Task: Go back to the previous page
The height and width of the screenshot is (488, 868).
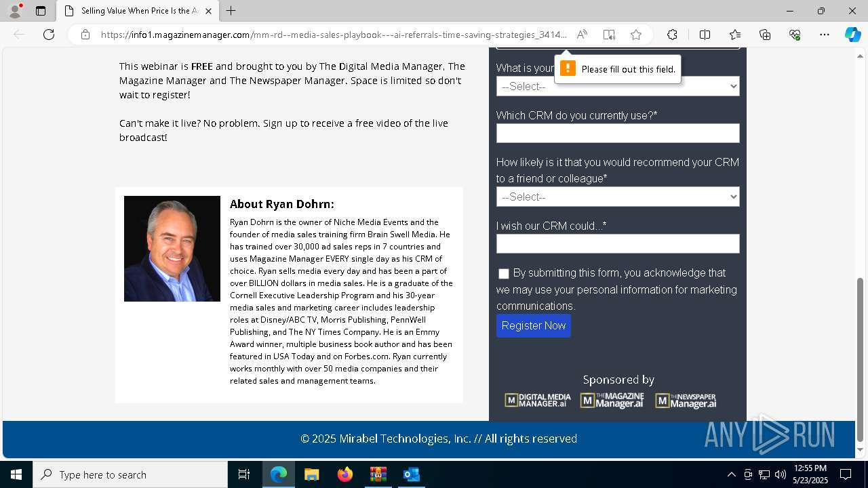Action: coord(19,35)
